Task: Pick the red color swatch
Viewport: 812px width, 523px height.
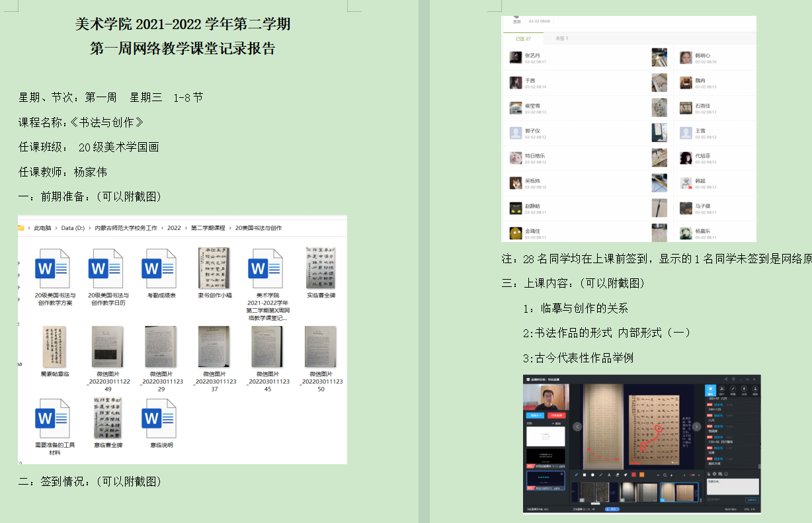Action: coord(633,475)
